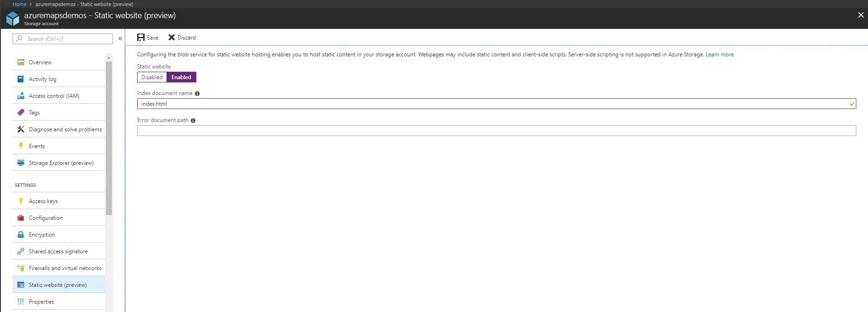Open Properties menu item
Image resolution: width=868 pixels, height=312 pixels.
(59, 302)
